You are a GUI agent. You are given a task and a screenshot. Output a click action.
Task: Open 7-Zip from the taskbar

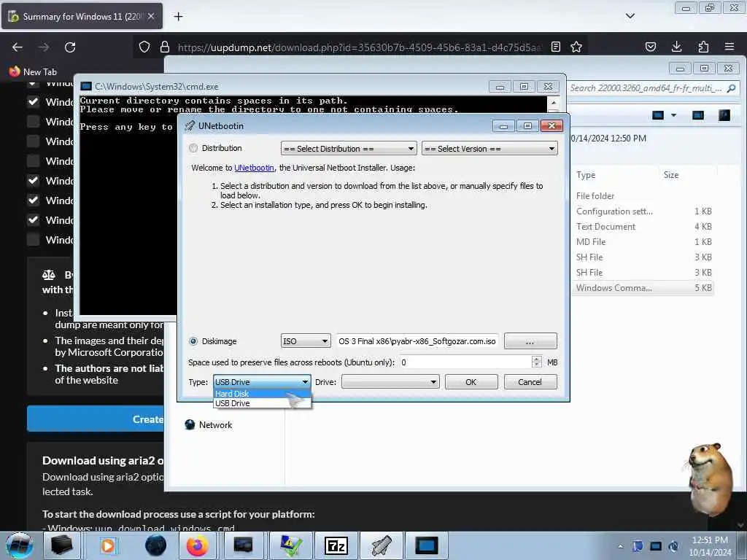click(336, 545)
